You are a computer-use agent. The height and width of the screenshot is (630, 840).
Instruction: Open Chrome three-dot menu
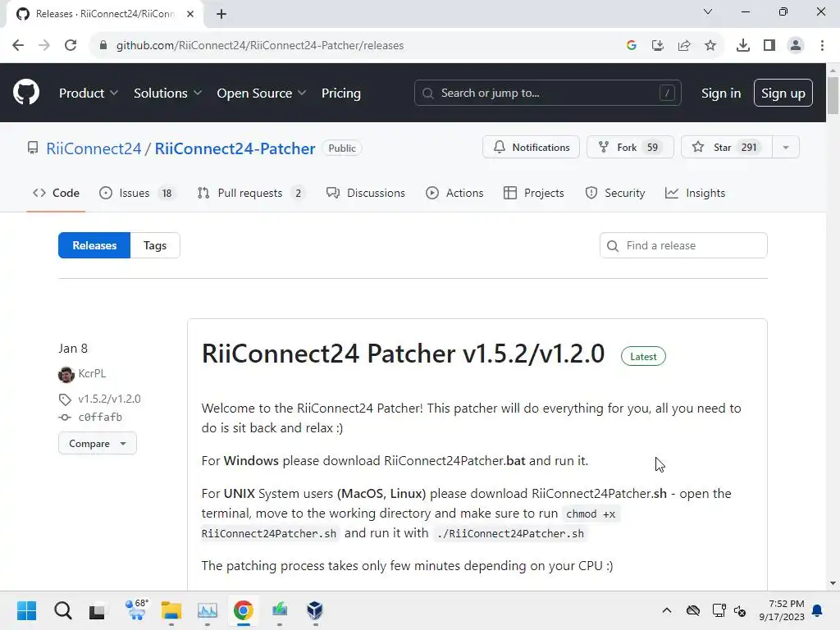click(822, 46)
